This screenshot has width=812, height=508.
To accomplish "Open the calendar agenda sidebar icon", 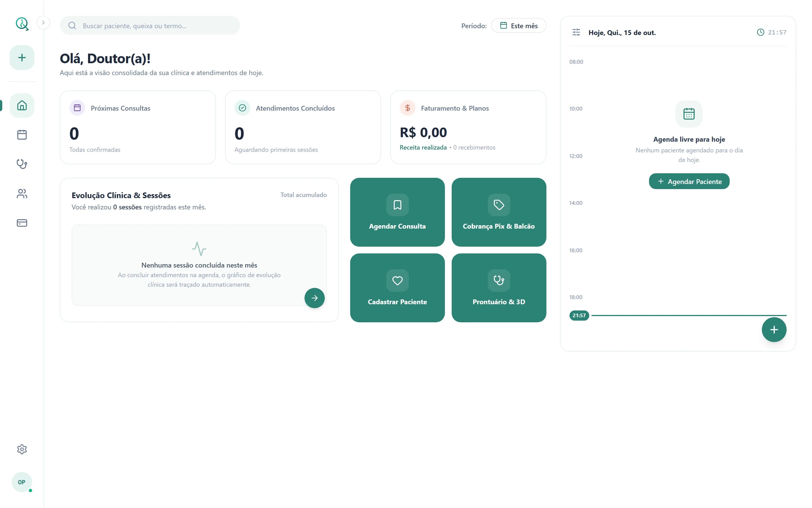I will coord(22,135).
